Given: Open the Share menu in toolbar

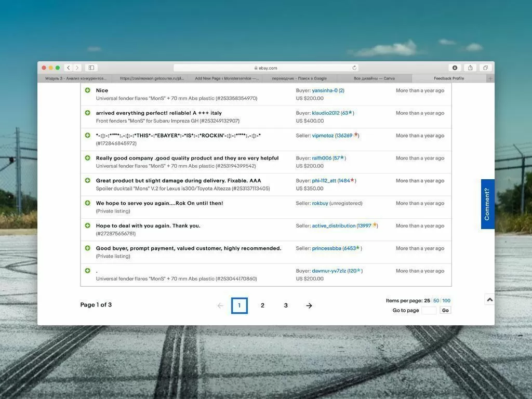Looking at the screenshot, I should (470, 68).
